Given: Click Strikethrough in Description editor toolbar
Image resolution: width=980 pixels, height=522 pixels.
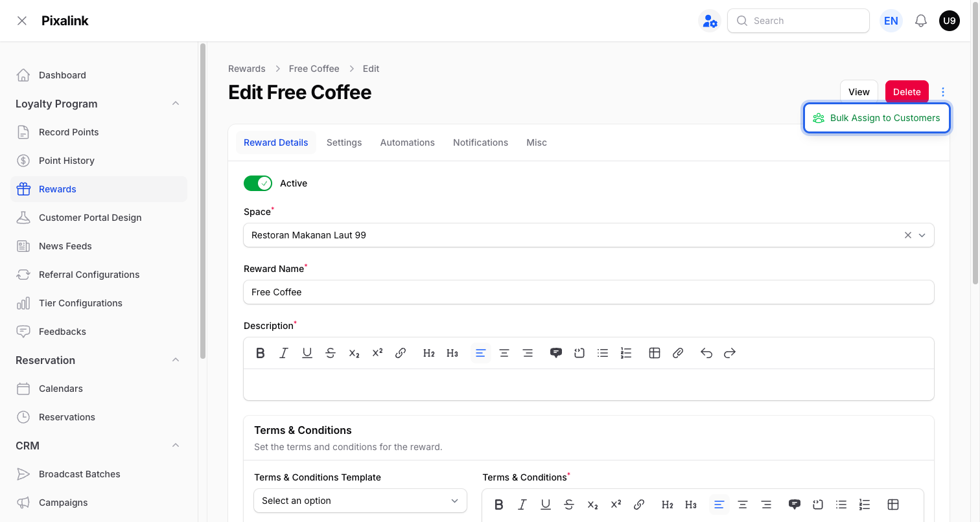Looking at the screenshot, I should pyautogui.click(x=331, y=353).
